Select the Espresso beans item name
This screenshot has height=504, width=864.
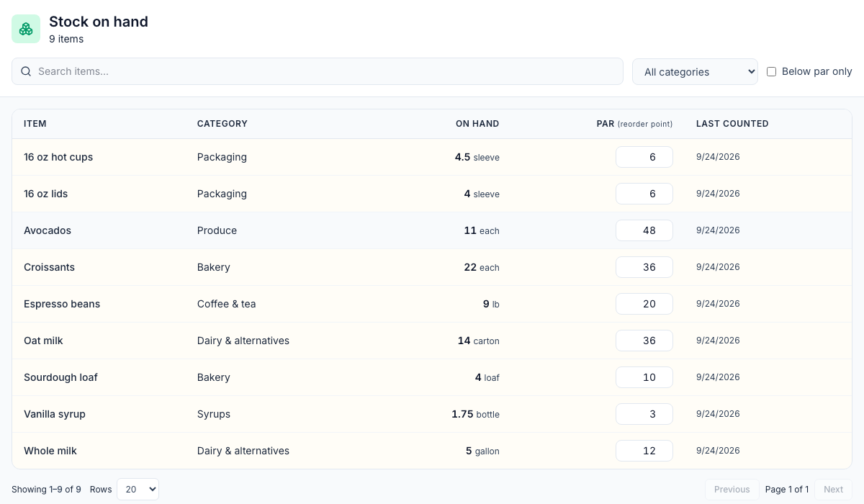click(x=62, y=304)
